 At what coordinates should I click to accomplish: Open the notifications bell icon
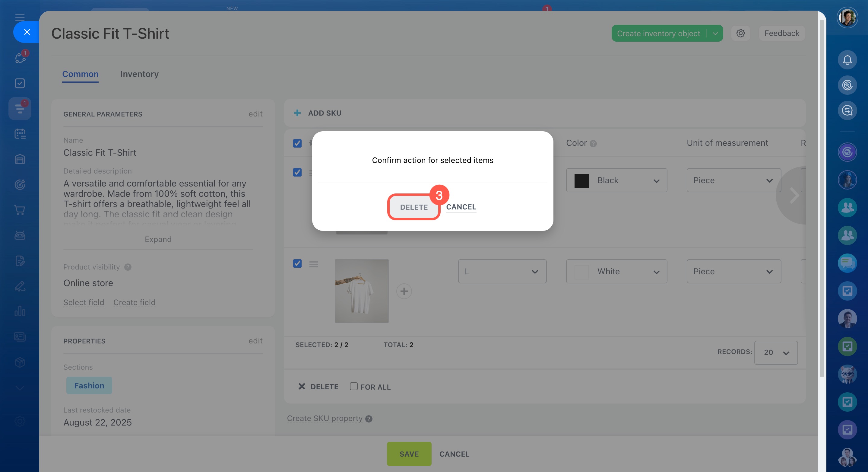[847, 60]
